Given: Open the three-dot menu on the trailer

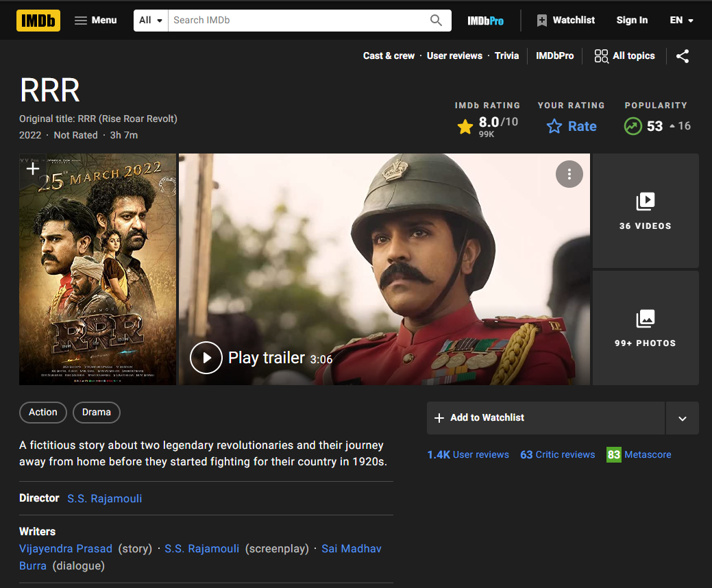Looking at the screenshot, I should tap(569, 174).
